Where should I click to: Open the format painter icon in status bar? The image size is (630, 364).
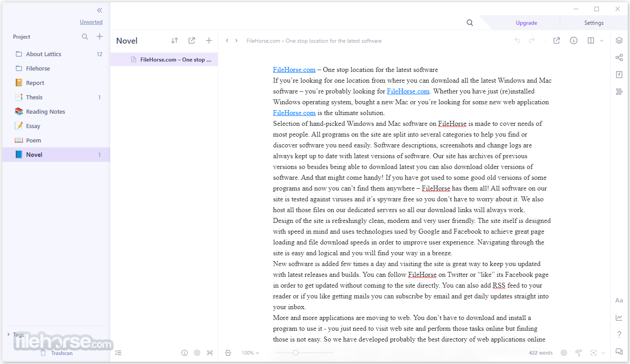[x=579, y=353]
